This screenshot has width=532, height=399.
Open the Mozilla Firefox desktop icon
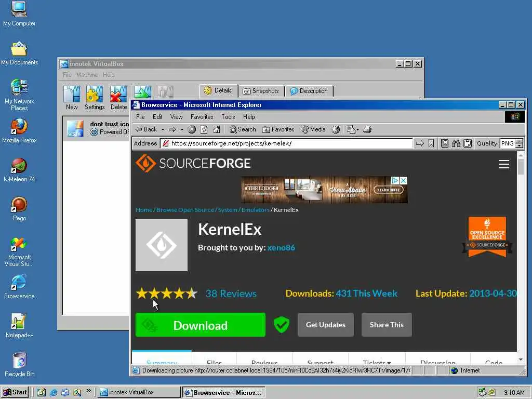(19, 130)
